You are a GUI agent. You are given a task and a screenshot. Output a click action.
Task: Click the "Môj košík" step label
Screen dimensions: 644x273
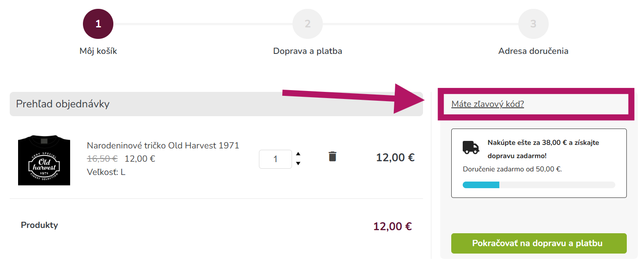click(98, 51)
